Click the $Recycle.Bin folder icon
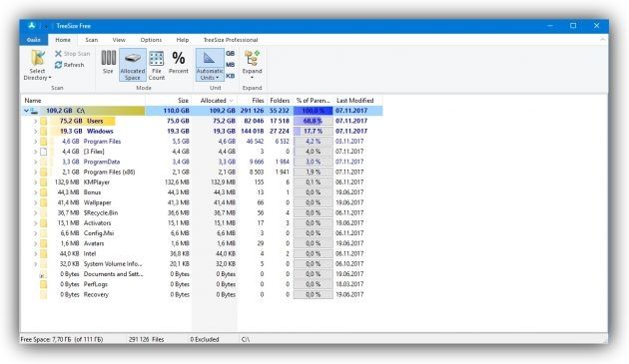This screenshot has width=629, height=364. tap(43, 212)
